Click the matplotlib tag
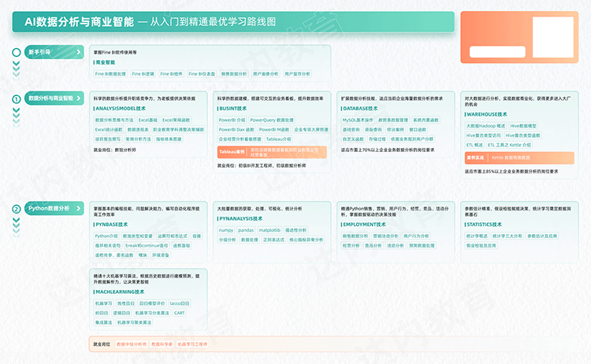 tap(269, 230)
